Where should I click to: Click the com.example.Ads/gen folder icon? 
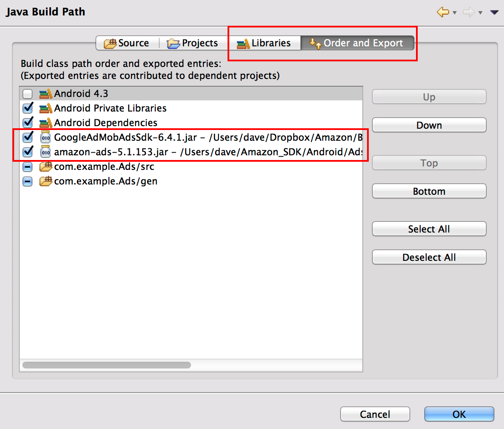46,181
